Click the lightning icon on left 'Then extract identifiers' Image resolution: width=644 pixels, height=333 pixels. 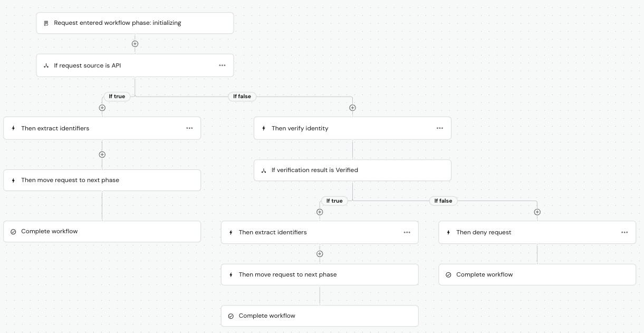[x=13, y=128]
